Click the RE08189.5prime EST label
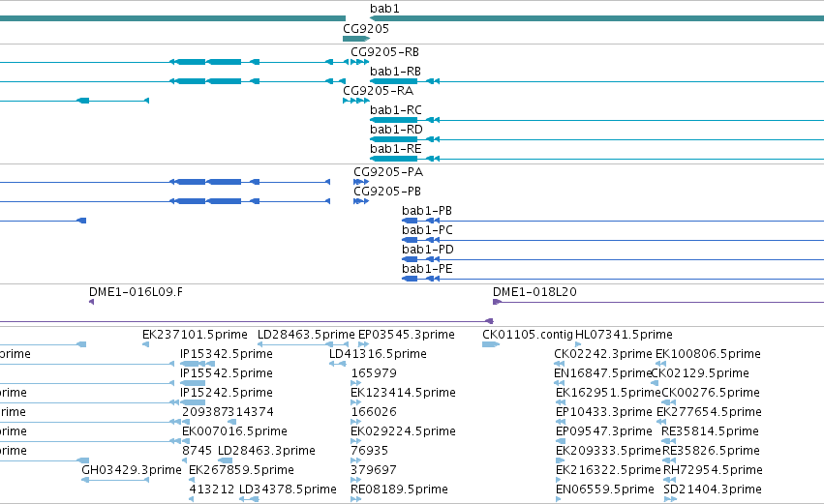This screenshot has height=504, width=824. point(399,490)
